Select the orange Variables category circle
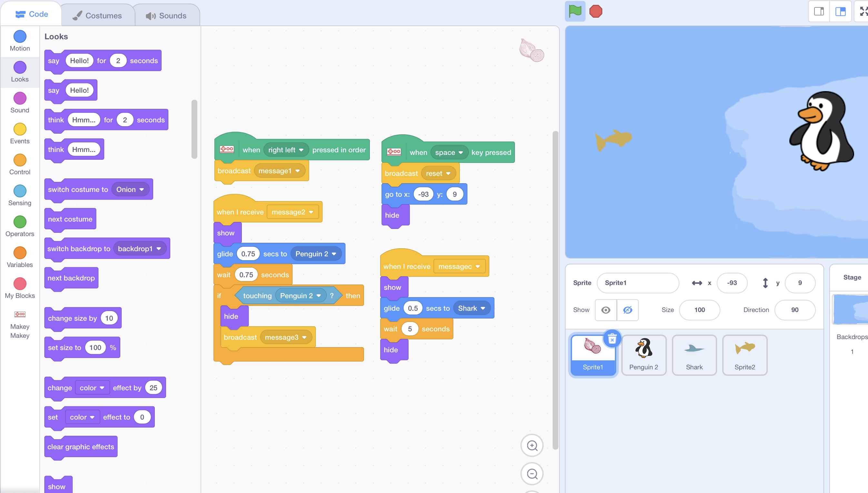This screenshot has width=868, height=493. 20,253
